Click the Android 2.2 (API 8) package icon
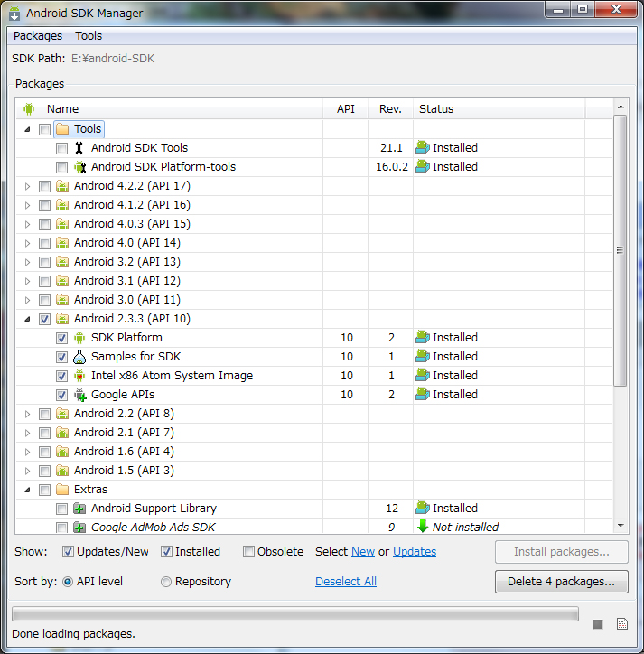 (x=62, y=414)
